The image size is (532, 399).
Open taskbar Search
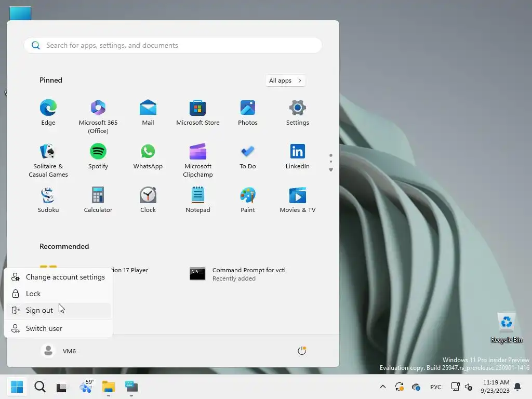pyautogui.click(x=39, y=387)
